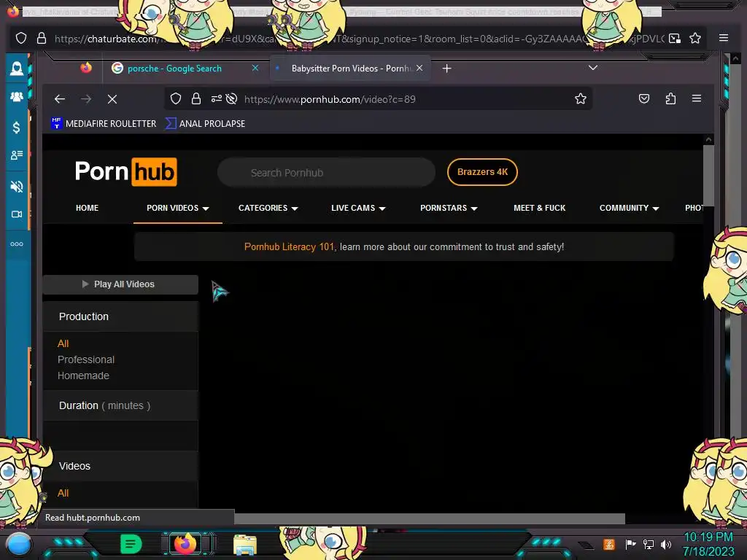Click the padlock in the outer chaturbate URL bar
This screenshot has height=560, width=747.
42,38
